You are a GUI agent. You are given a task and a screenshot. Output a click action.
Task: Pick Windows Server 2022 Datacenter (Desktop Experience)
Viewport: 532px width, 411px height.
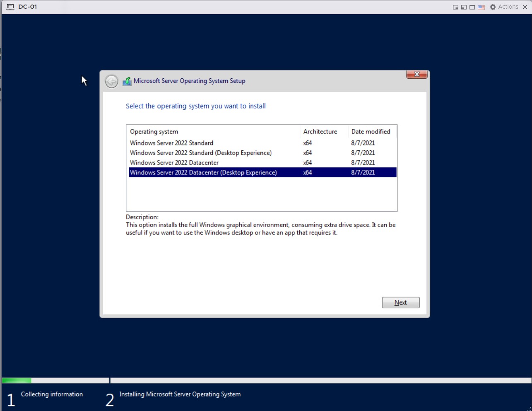(x=203, y=173)
